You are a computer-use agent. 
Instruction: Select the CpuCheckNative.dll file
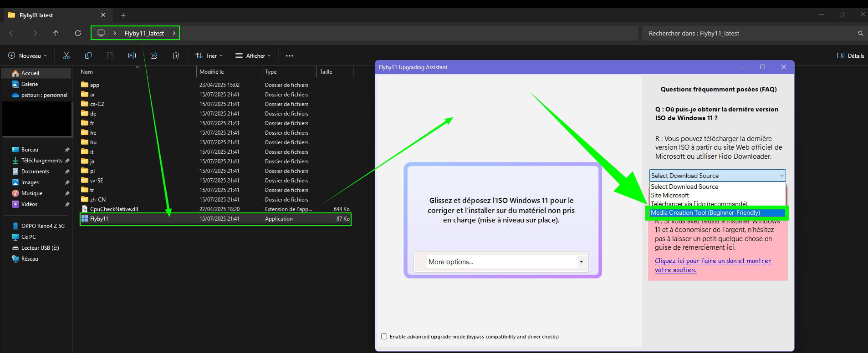click(215, 209)
